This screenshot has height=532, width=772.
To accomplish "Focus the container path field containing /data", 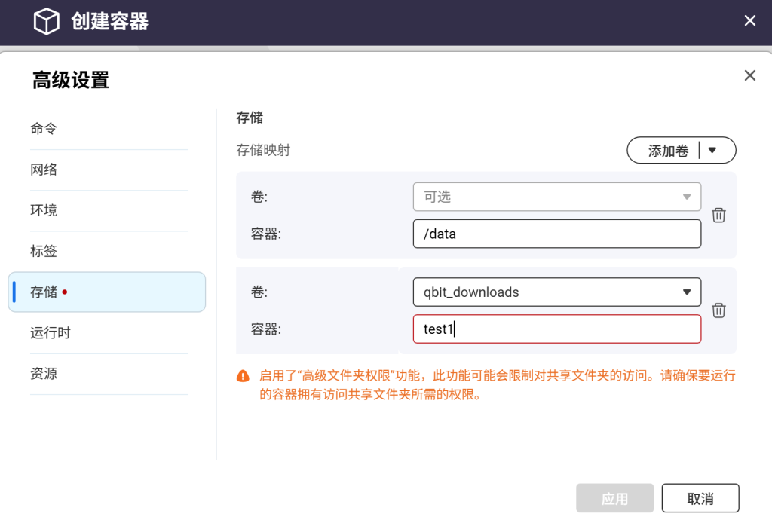I will (x=556, y=234).
